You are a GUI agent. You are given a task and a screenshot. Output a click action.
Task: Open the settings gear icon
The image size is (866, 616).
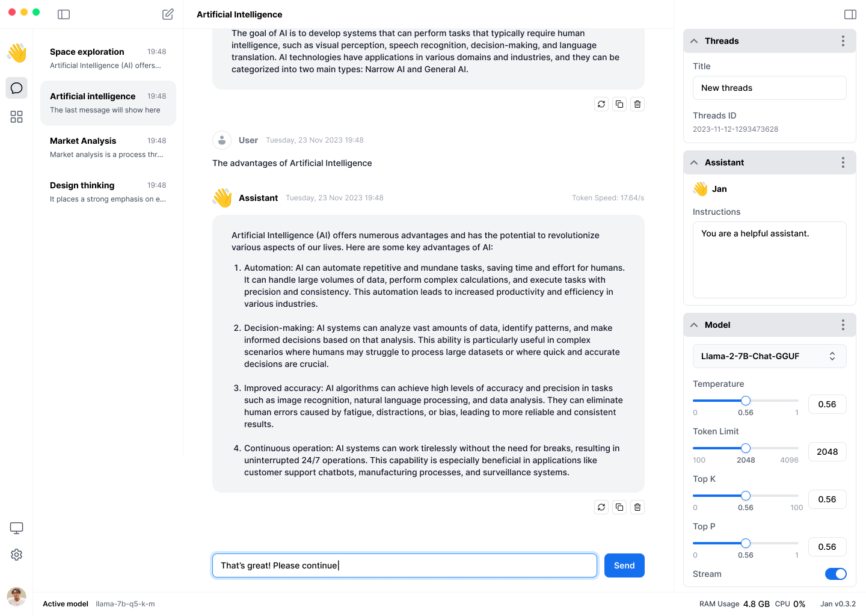(17, 555)
